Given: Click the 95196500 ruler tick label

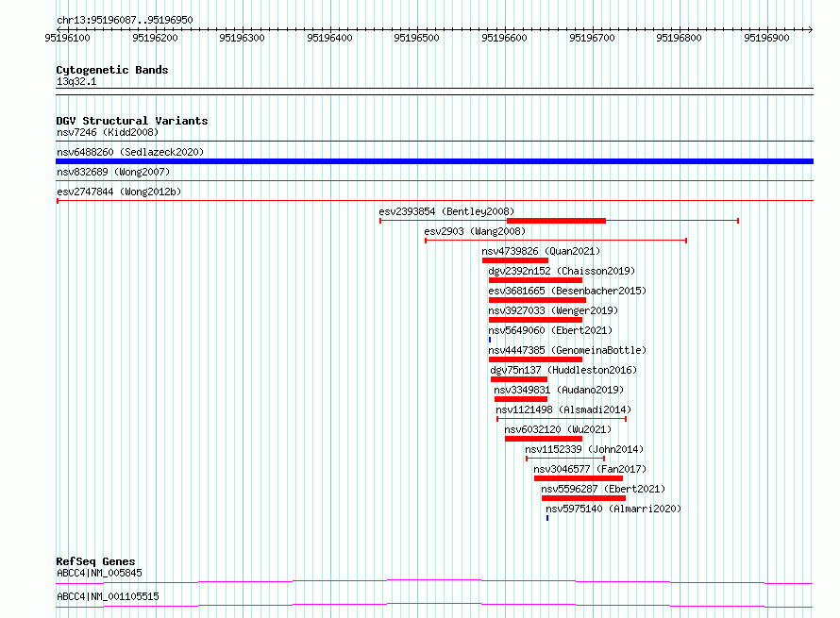Looking at the screenshot, I should pos(416,38).
